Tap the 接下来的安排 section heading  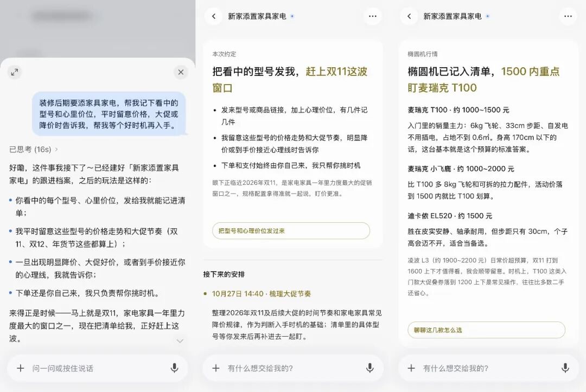(x=224, y=274)
